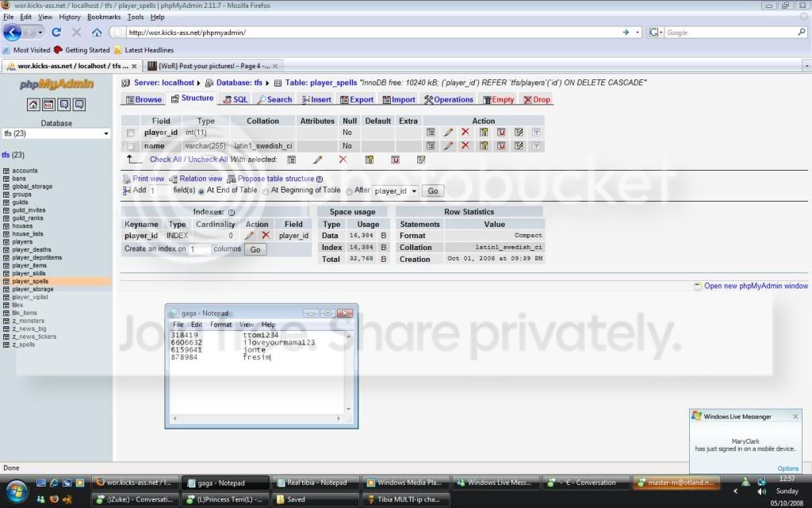Select the At Beginning of Table radio button
This screenshot has height=508, width=812.
[x=266, y=191]
